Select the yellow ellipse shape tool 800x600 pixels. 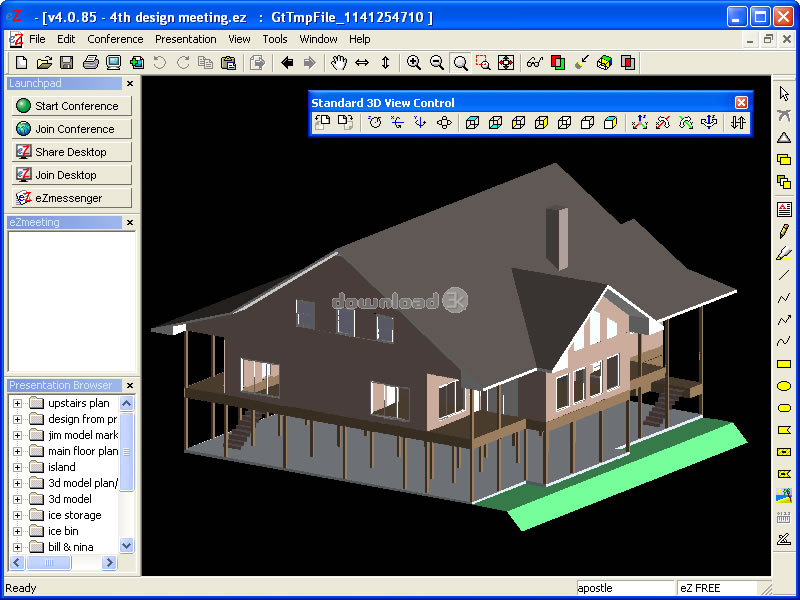[784, 386]
